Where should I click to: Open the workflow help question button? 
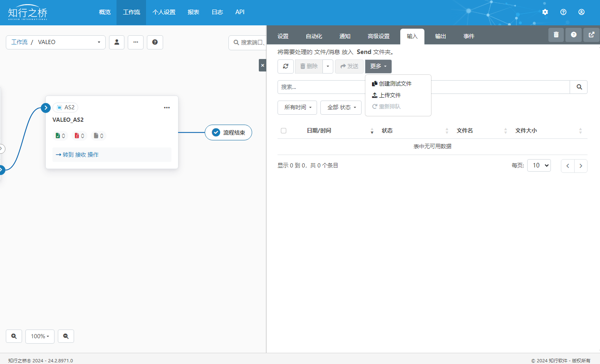(155, 42)
